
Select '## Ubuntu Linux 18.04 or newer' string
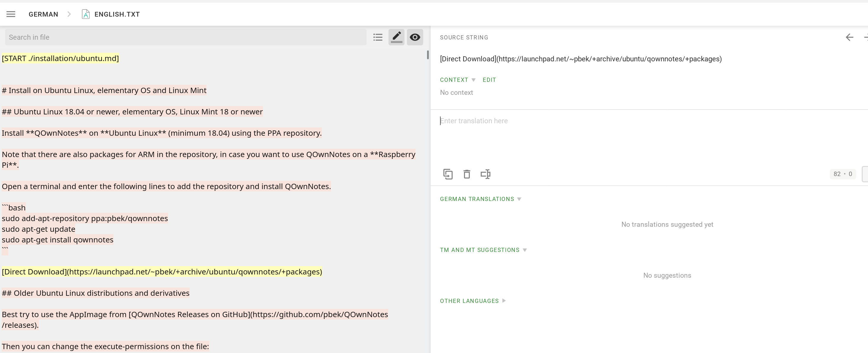coord(132,112)
